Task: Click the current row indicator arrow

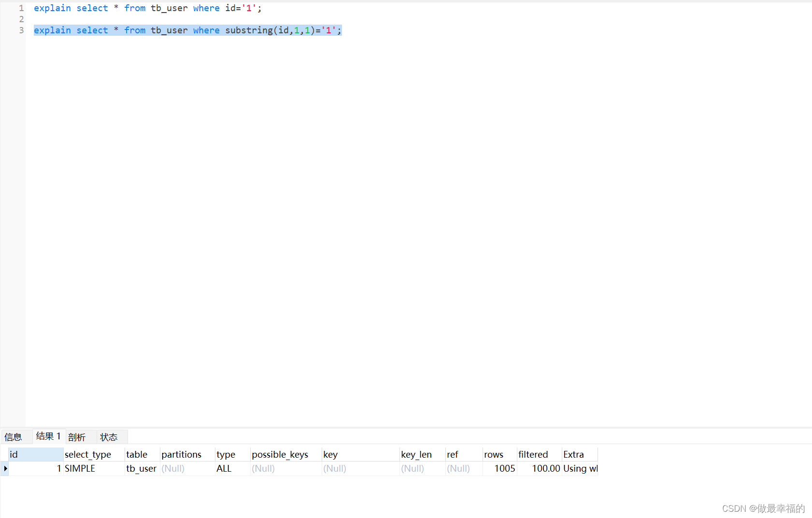Action: click(x=5, y=468)
